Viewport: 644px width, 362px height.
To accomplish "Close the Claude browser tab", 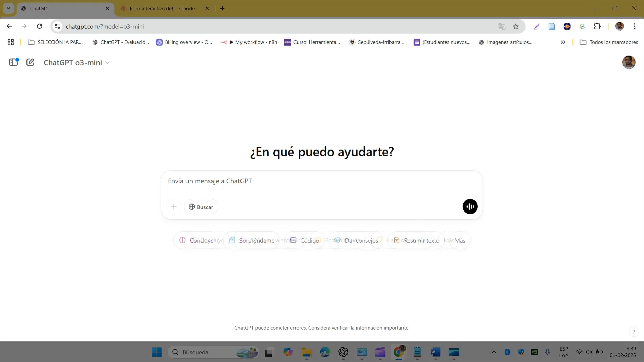I will 207,9.
